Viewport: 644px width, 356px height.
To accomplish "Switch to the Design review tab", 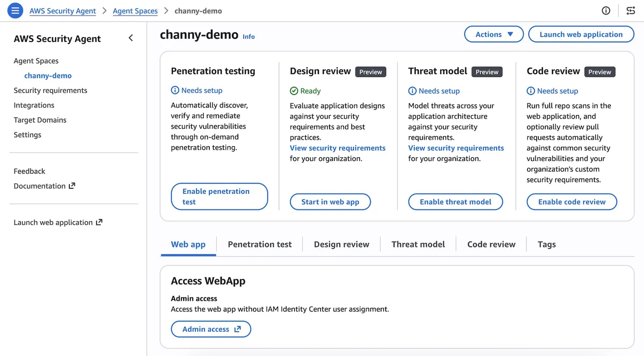I will [341, 244].
